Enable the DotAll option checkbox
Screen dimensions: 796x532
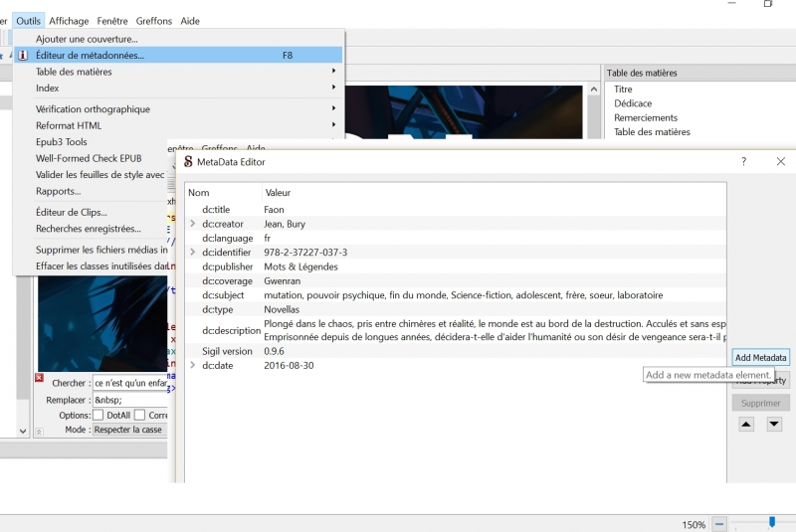pos(99,415)
